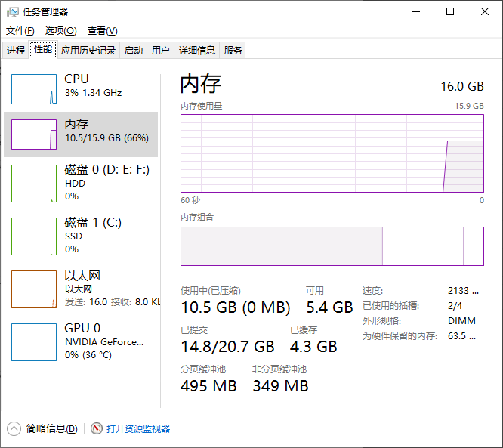Open the 选项(O) menu

pyautogui.click(x=60, y=31)
